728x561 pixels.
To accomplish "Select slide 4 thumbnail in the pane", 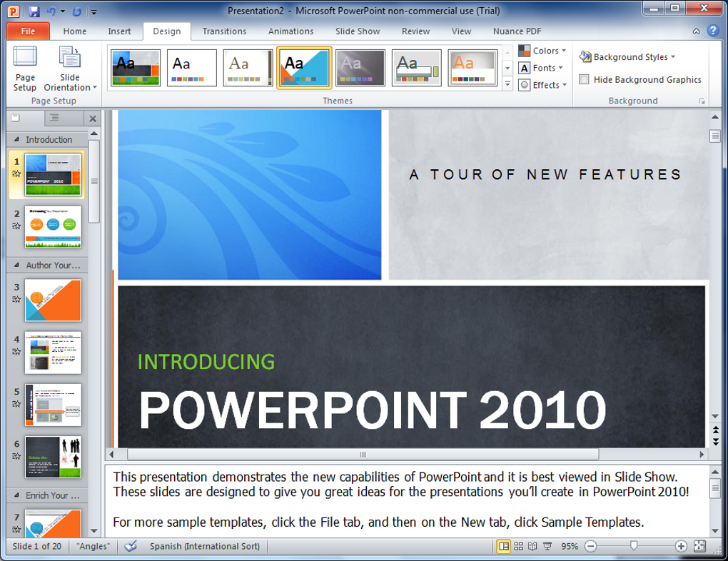I will point(54,353).
